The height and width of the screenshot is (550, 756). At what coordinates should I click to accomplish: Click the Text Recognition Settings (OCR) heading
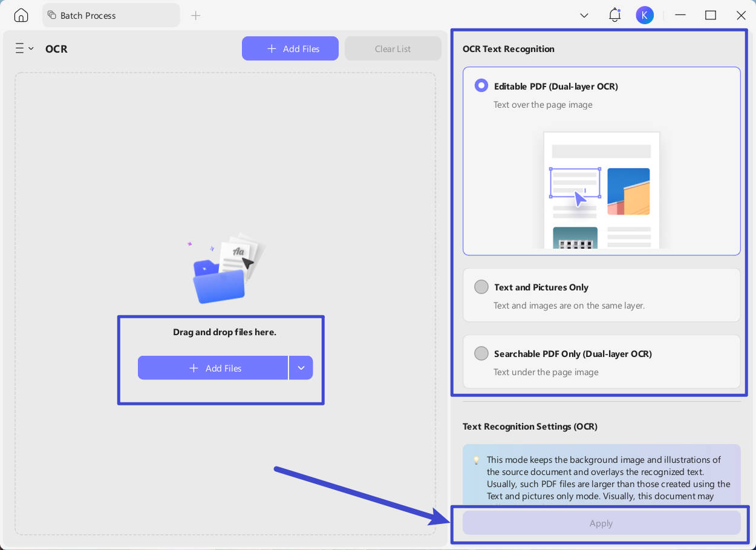pyautogui.click(x=530, y=427)
